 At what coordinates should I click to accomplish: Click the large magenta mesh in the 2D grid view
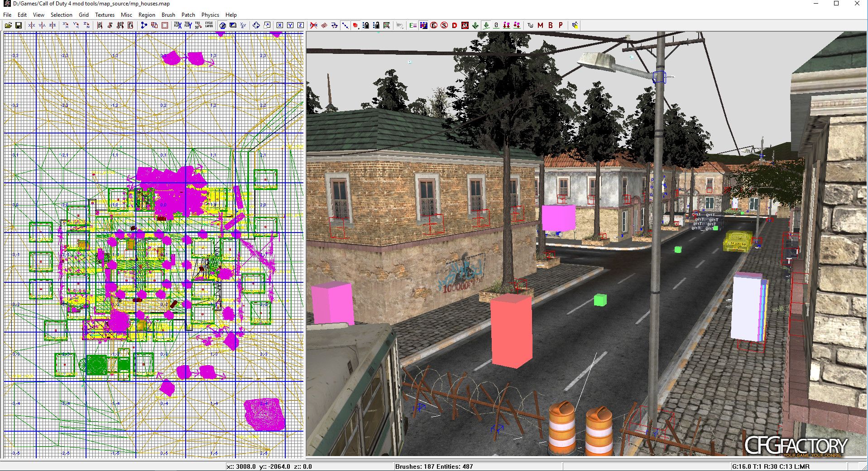point(264,414)
